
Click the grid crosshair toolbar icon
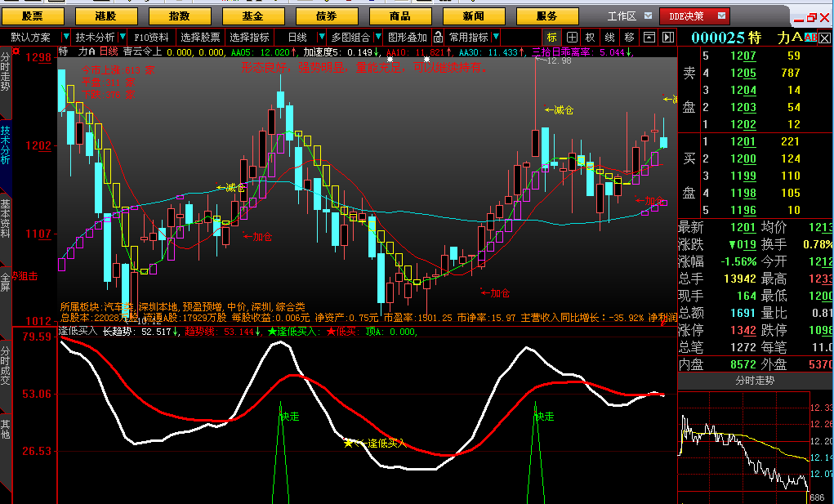click(x=572, y=38)
